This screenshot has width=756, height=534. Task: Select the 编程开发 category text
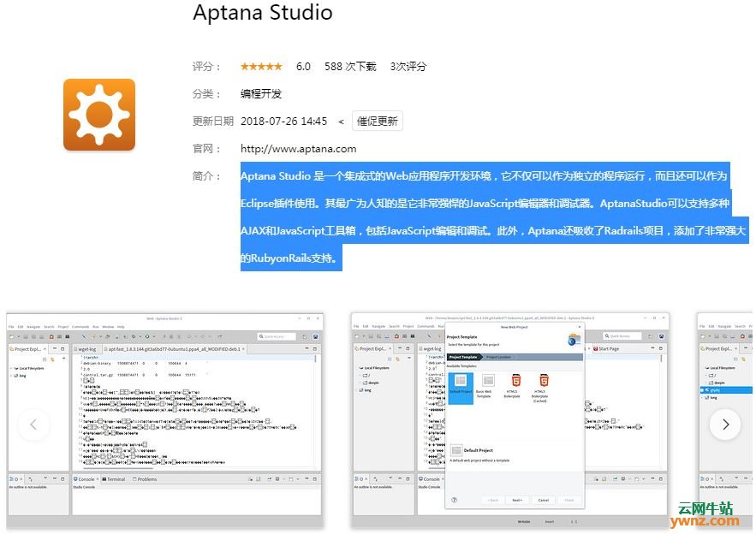click(261, 93)
